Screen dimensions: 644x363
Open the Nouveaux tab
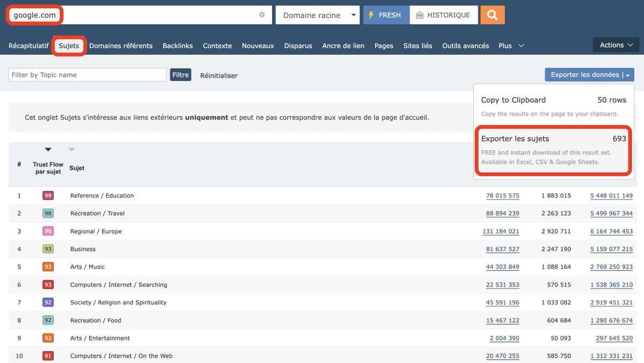pos(258,46)
